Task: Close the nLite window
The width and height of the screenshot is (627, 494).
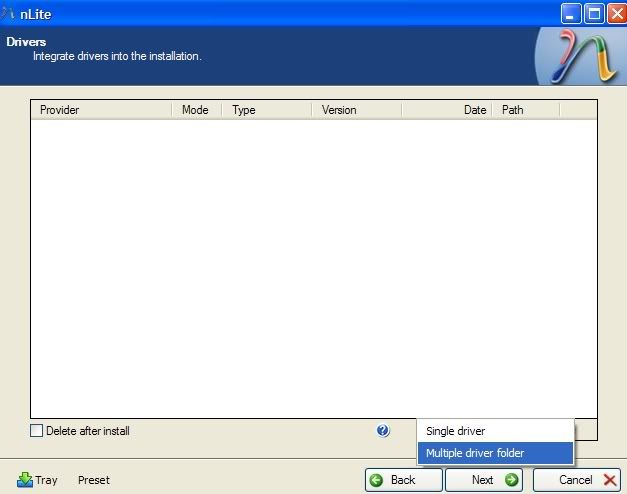Action: 617,14
